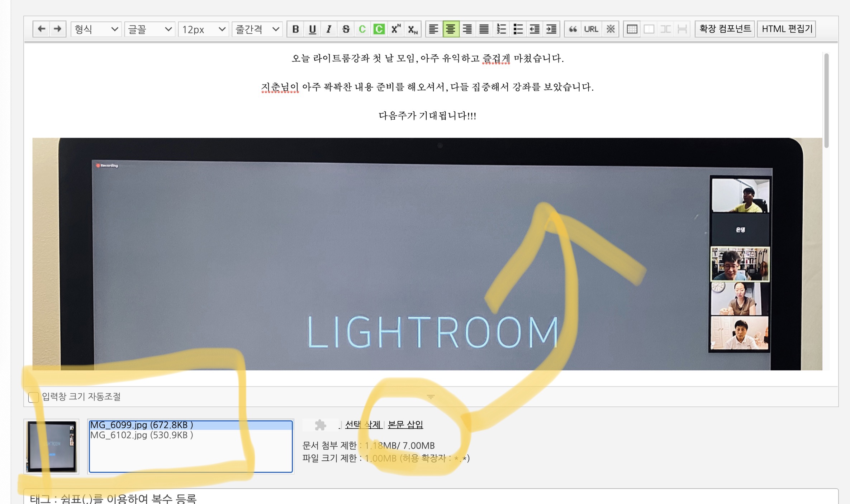Apply strikethrough formatting
The image size is (850, 504).
pyautogui.click(x=346, y=29)
